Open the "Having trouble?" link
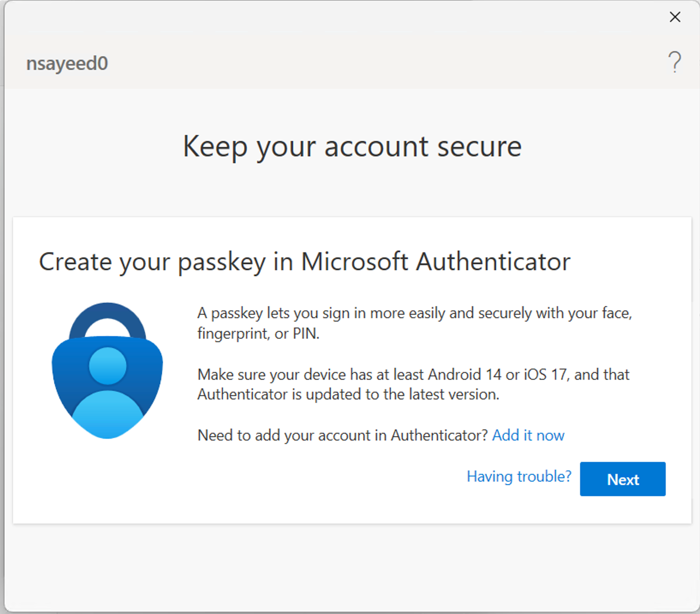 coord(519,477)
